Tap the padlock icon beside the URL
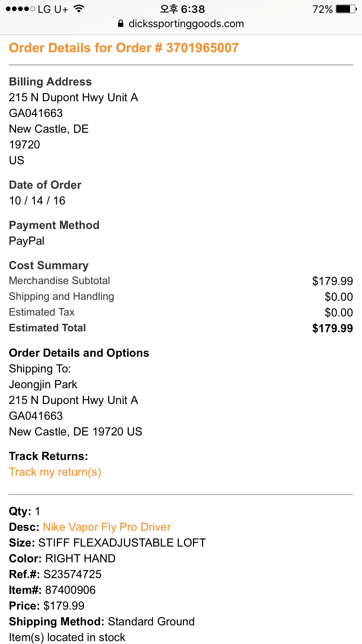 coord(121,24)
